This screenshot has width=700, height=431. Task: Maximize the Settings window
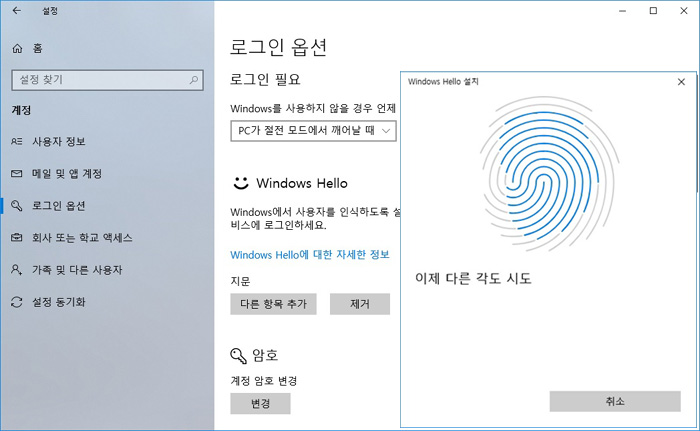tap(653, 11)
